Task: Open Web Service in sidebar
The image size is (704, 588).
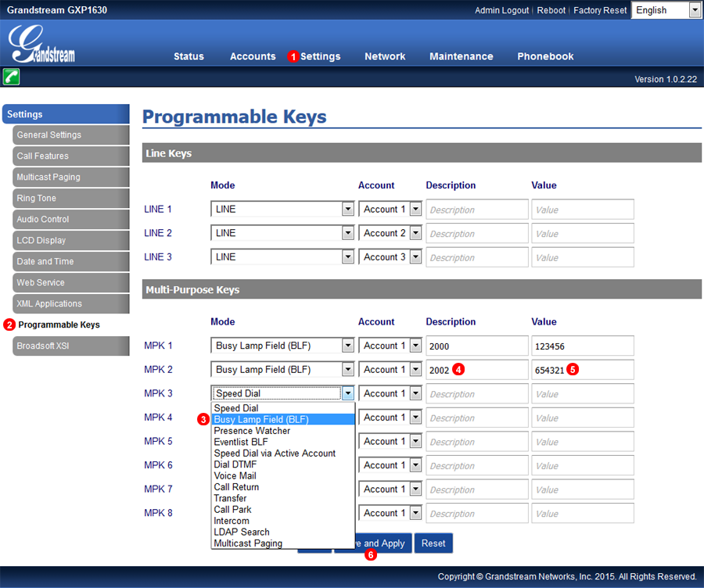Action: pyautogui.click(x=71, y=283)
